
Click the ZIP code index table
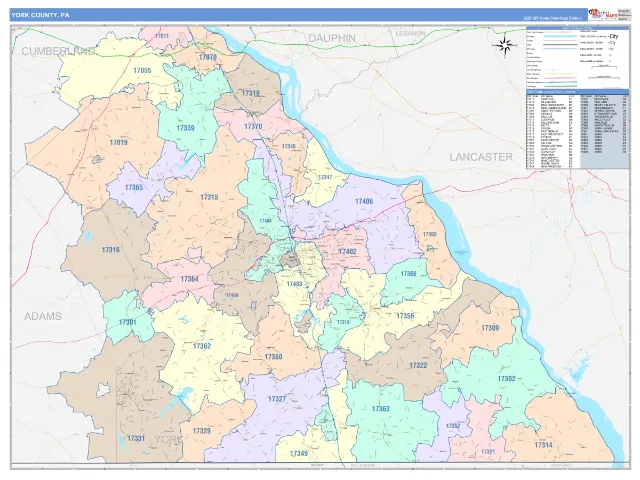tap(578, 129)
